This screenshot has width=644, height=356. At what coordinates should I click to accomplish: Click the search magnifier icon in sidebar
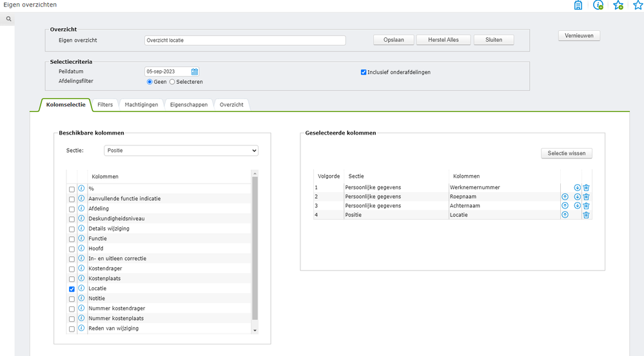click(9, 19)
